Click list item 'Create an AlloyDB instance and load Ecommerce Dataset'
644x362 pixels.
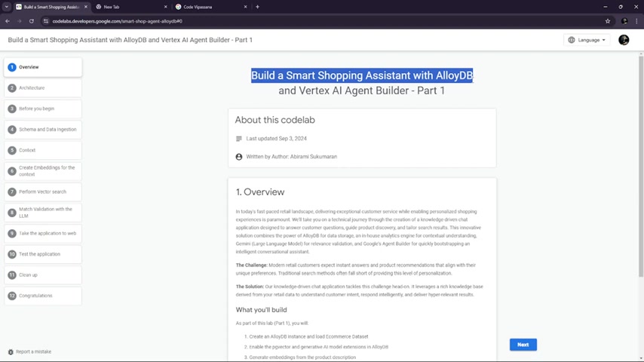pyautogui.click(x=308, y=336)
